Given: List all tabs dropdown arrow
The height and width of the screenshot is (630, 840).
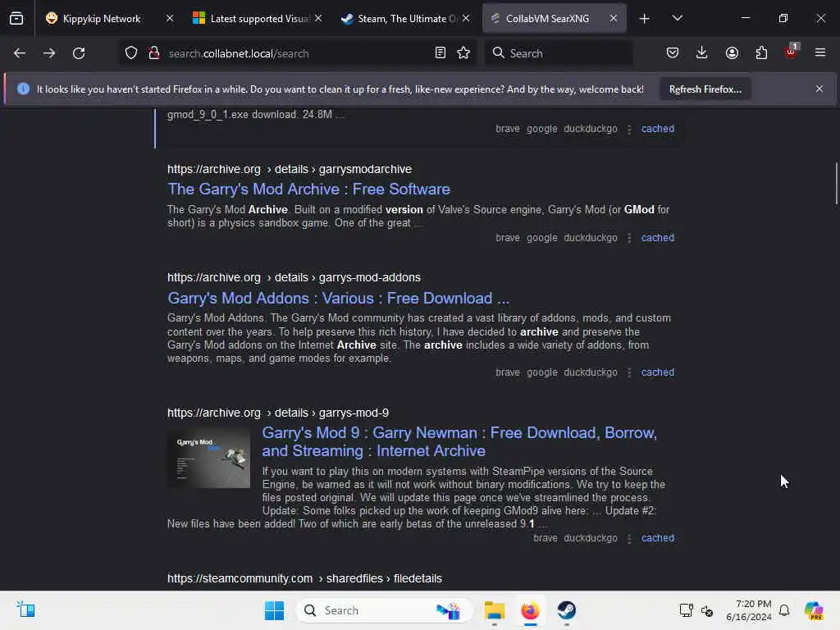Looking at the screenshot, I should point(677,18).
